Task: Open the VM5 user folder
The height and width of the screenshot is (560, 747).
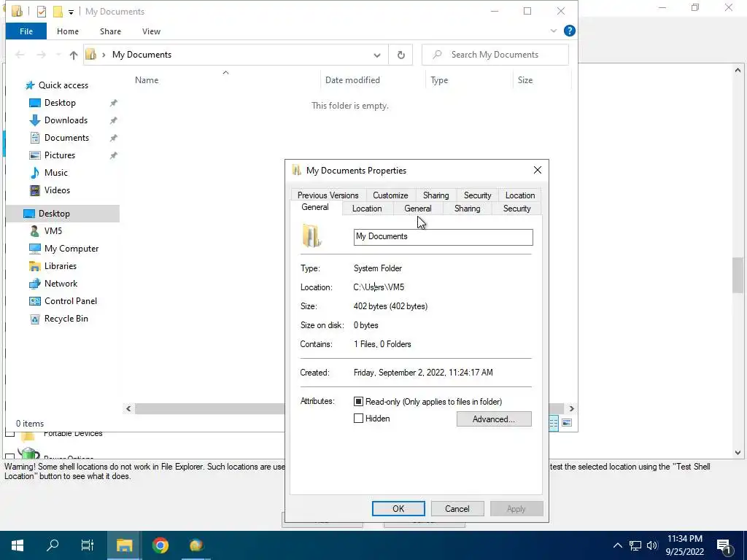Action: point(53,231)
